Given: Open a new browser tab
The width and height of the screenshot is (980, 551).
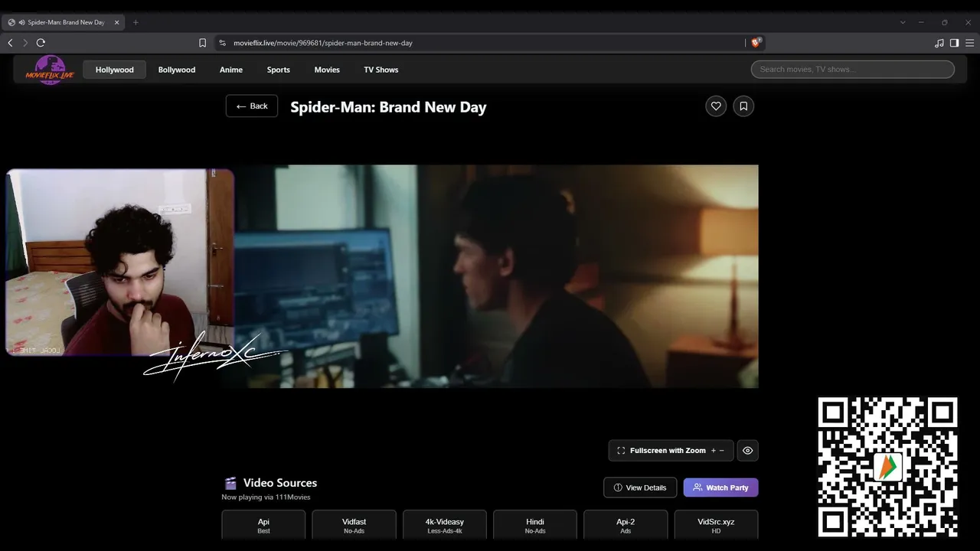Looking at the screenshot, I should [136, 22].
